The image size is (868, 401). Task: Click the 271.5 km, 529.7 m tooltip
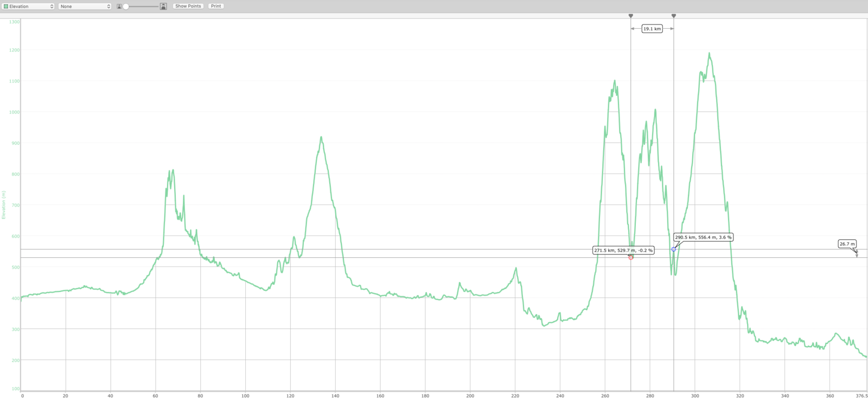(623, 250)
